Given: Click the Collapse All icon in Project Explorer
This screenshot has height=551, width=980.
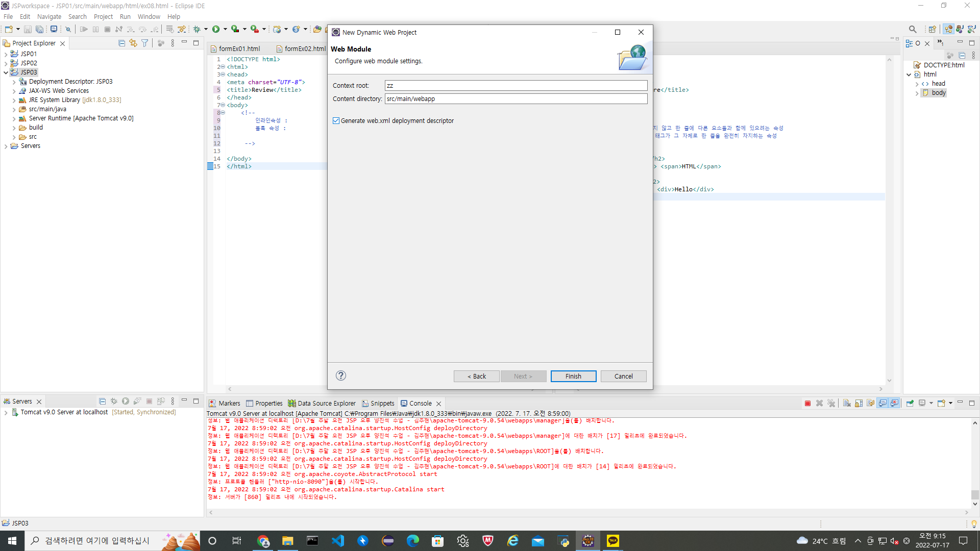Looking at the screenshot, I should click(x=121, y=43).
